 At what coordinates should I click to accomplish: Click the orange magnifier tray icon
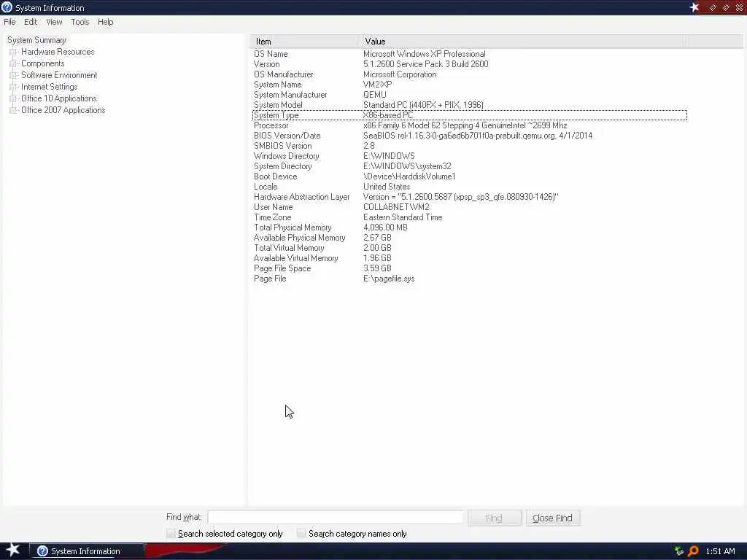(693, 551)
